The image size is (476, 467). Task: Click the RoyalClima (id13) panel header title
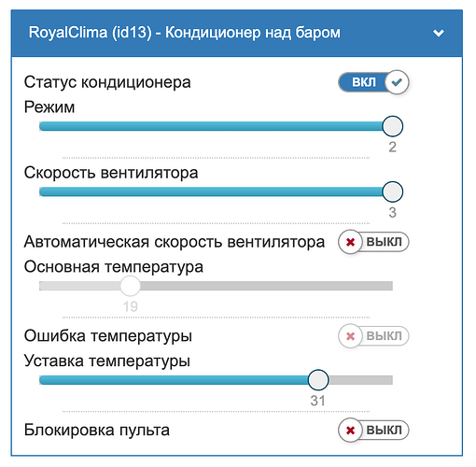click(185, 33)
